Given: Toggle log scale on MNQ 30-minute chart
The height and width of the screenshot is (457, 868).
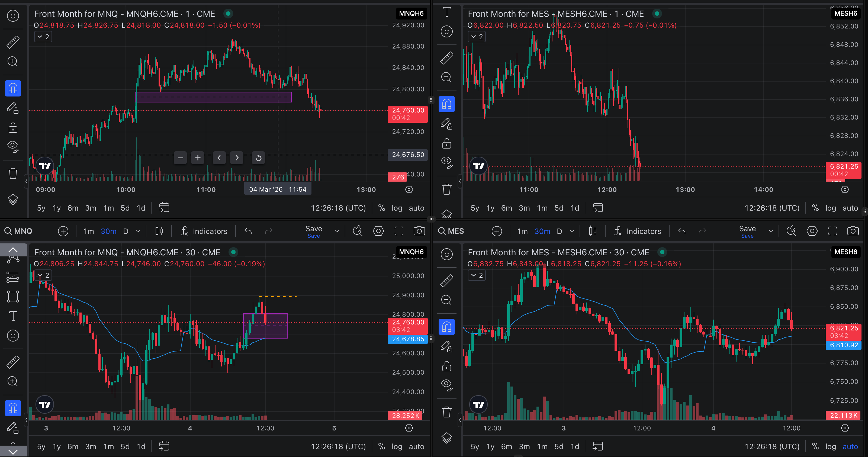Looking at the screenshot, I should [397, 446].
